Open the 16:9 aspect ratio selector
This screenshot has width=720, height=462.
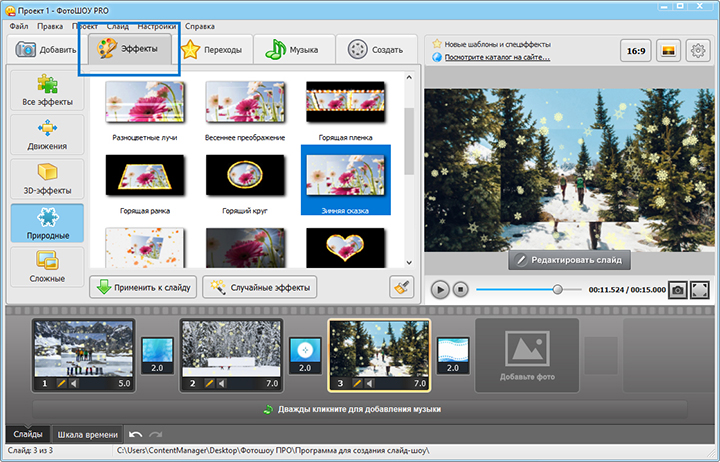[x=635, y=49]
